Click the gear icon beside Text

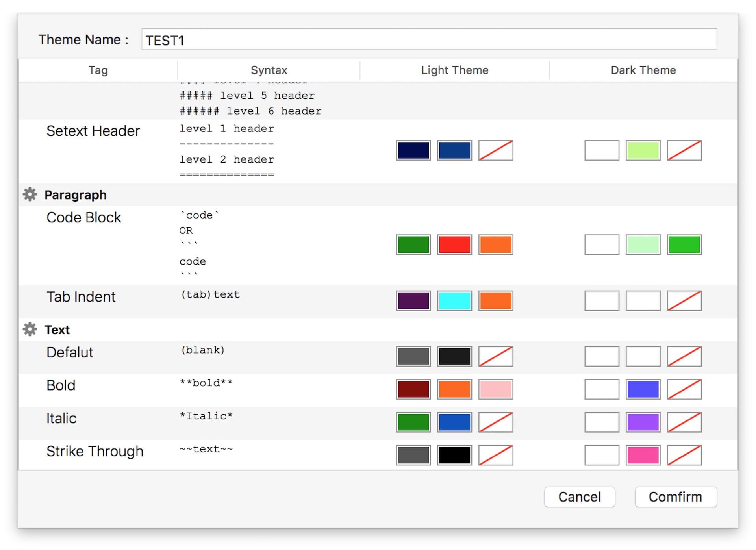tap(30, 329)
